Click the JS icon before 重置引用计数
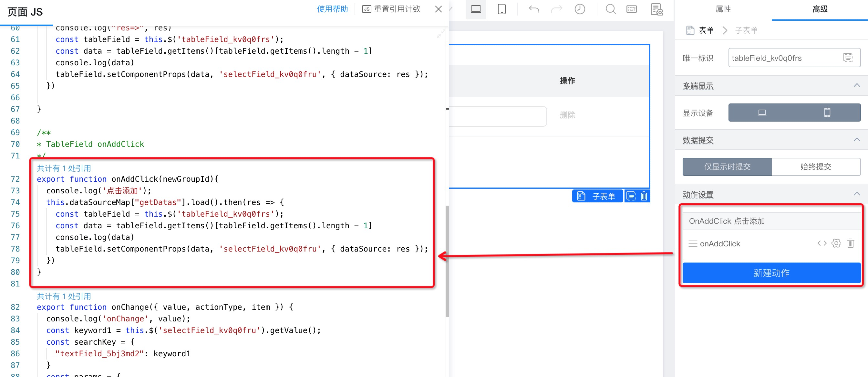Image resolution: width=868 pixels, height=377 pixels. coord(367,9)
